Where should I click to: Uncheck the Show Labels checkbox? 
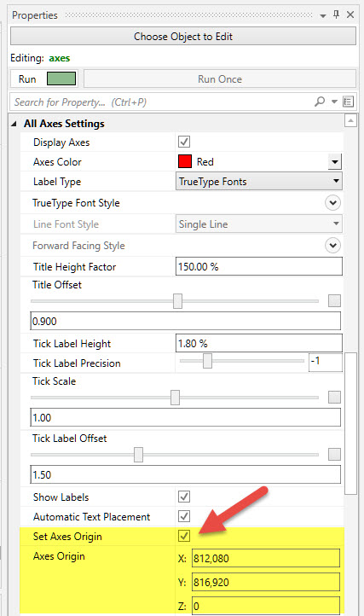click(x=184, y=497)
